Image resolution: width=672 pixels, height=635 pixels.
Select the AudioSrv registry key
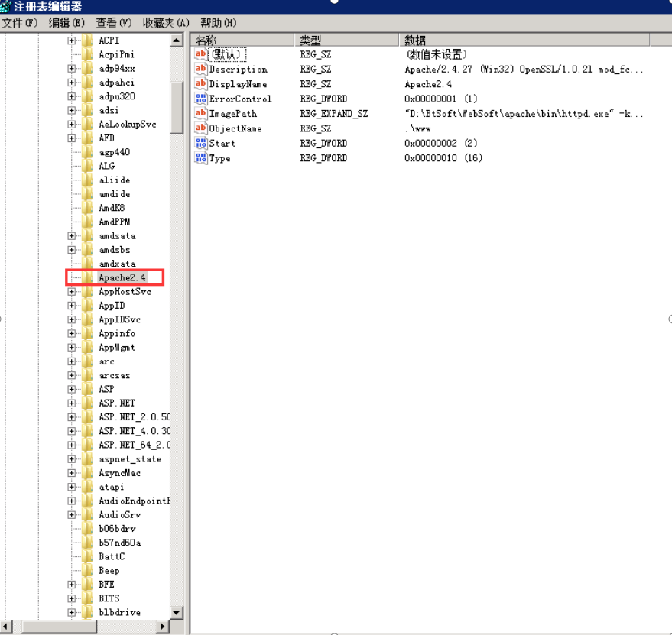point(119,514)
